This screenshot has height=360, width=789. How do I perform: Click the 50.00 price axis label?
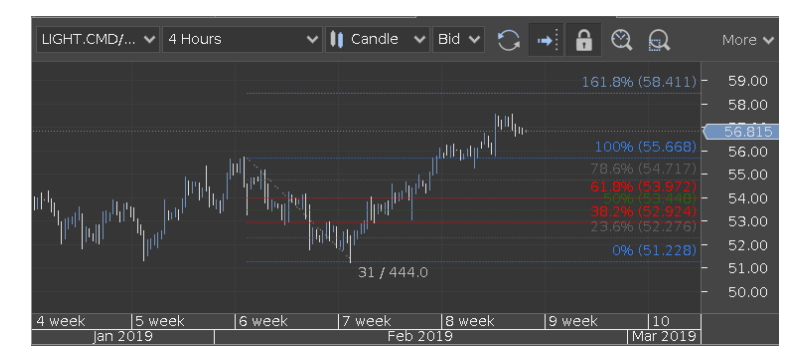coord(748,292)
